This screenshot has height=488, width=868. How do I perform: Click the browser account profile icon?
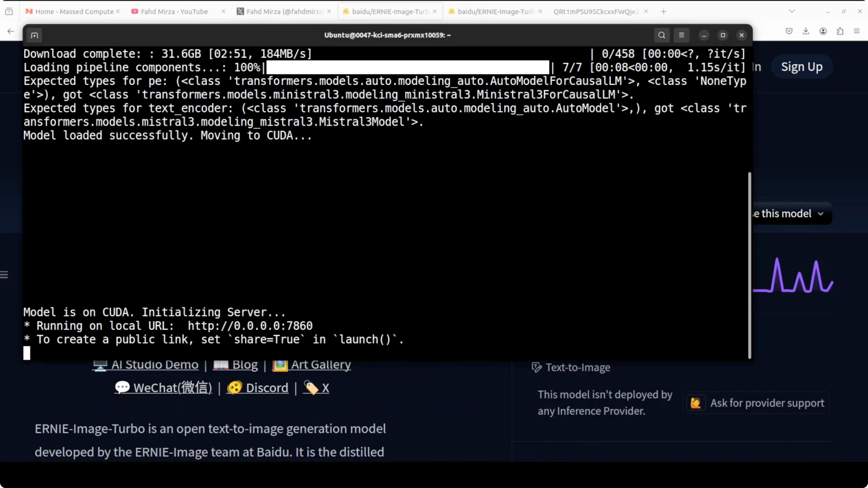[x=823, y=31]
